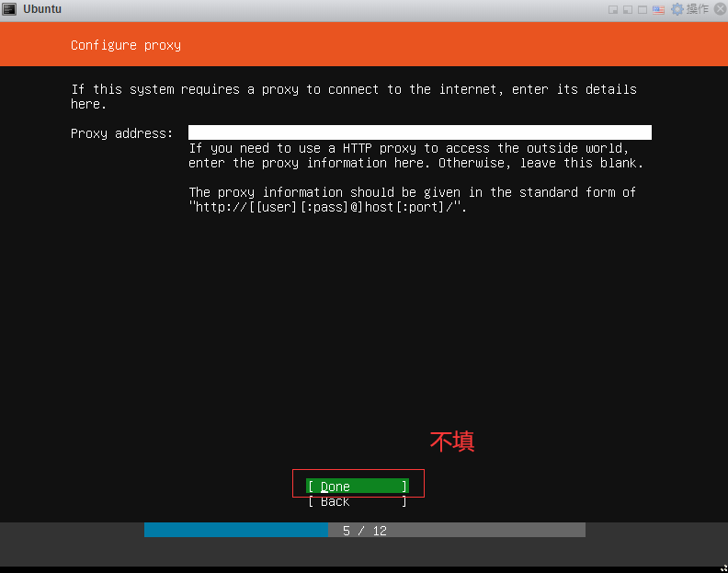
Task: Close the console with the X icon
Action: [718, 9]
